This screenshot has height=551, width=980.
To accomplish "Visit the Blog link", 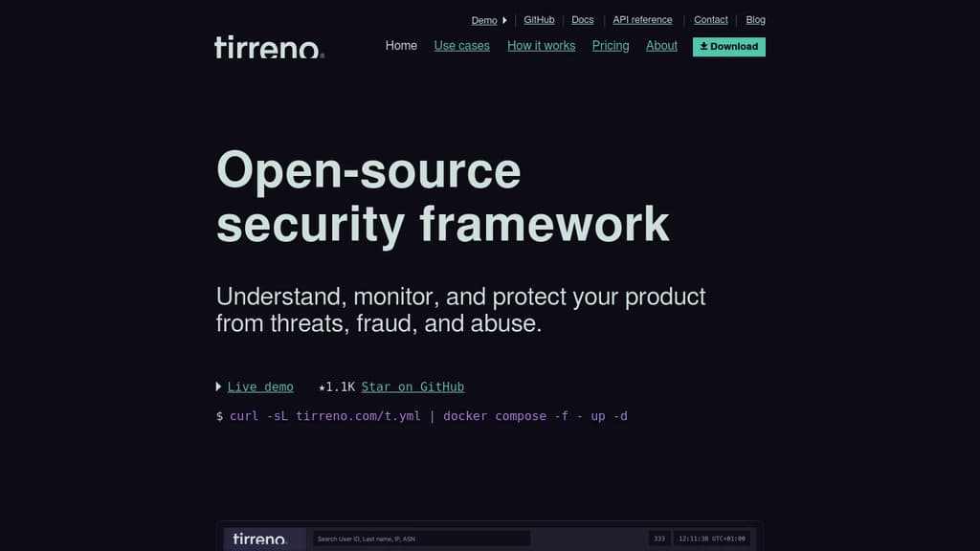I will pos(755,20).
